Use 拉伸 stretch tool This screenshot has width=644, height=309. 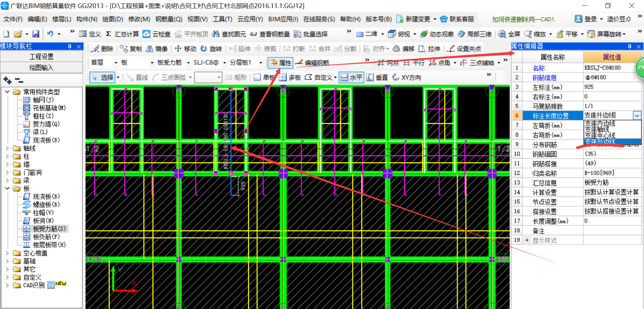click(430, 49)
